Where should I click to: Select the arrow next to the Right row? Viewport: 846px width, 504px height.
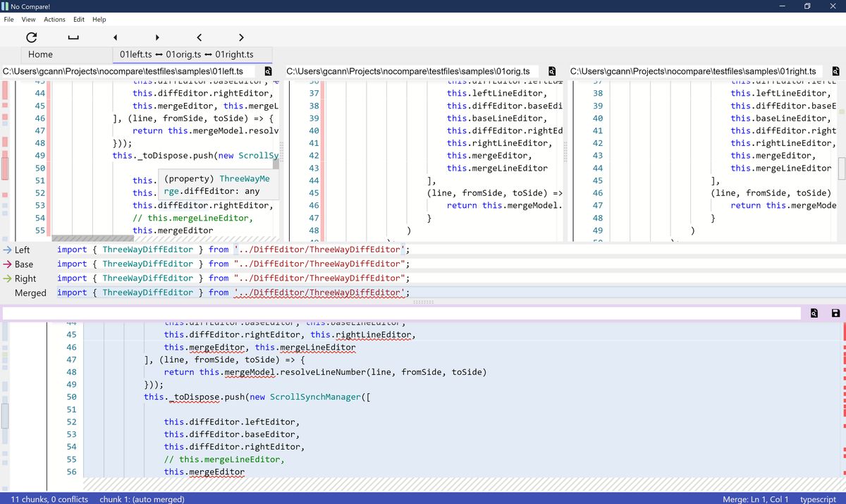[8, 276]
